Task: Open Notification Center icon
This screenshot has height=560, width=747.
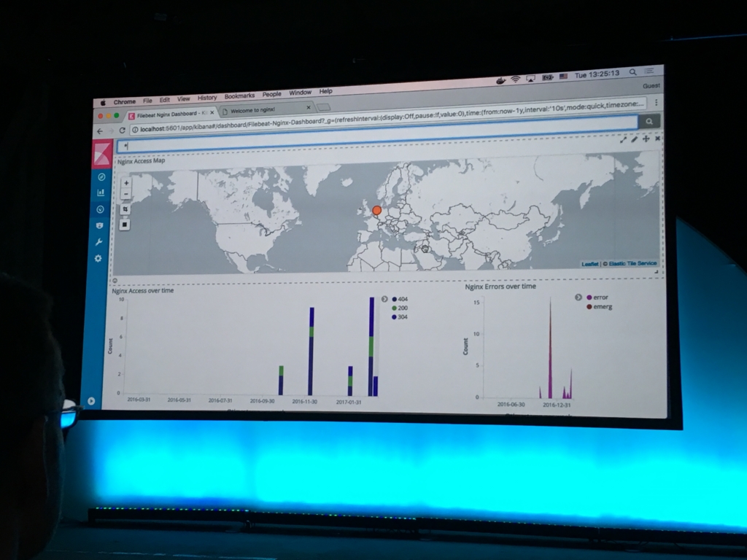Action: (649, 71)
